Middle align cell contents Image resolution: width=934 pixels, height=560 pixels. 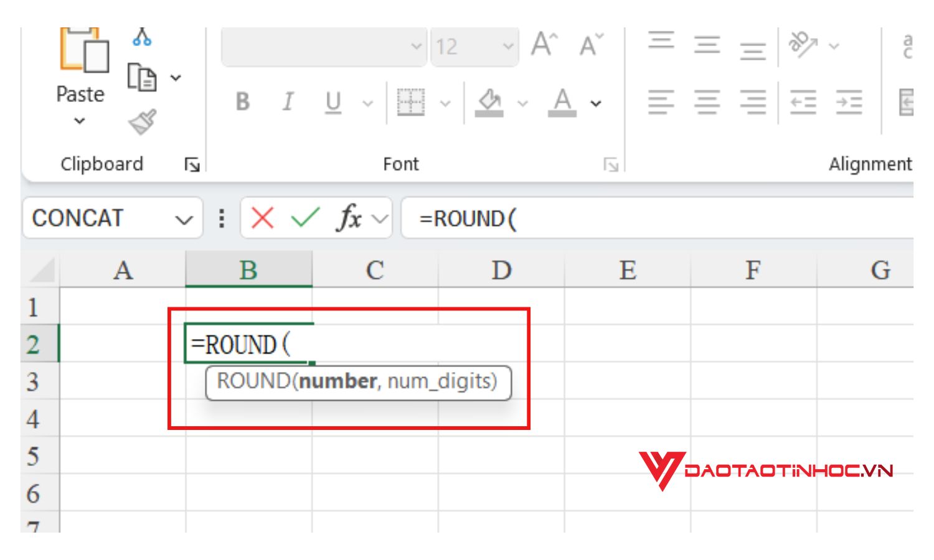(707, 45)
